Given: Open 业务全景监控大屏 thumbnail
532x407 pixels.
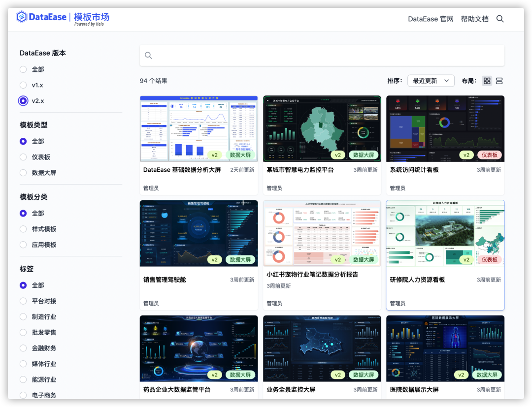Looking at the screenshot, I should click(322, 348).
